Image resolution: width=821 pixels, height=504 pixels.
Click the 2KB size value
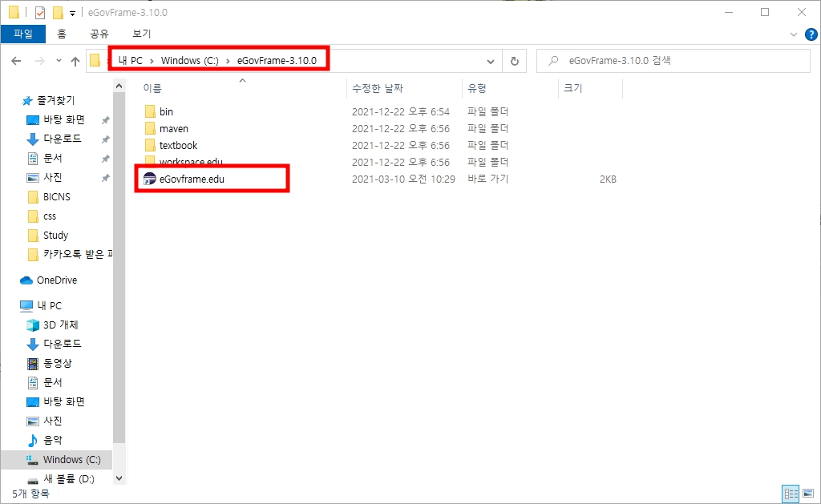click(x=608, y=179)
